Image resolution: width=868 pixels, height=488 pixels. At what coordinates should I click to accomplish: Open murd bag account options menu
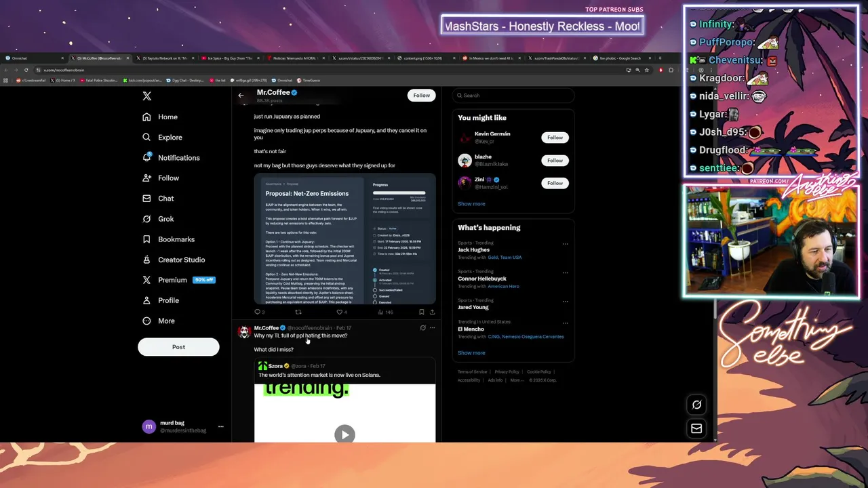point(220,427)
